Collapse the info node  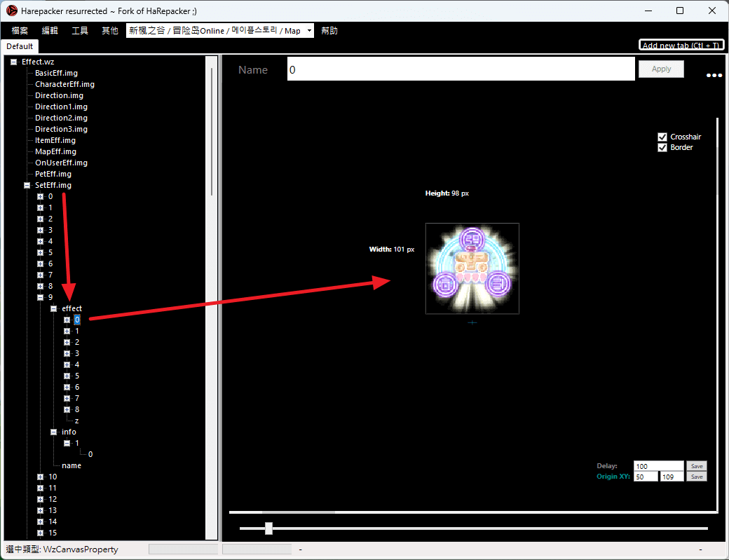[x=54, y=432]
